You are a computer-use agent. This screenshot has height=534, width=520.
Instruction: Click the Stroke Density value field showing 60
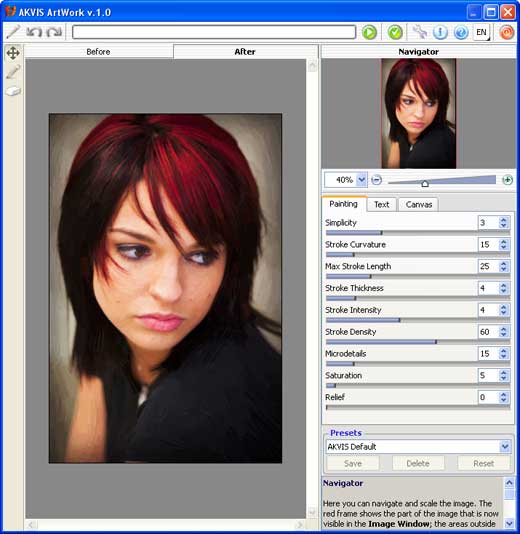pyautogui.click(x=488, y=332)
